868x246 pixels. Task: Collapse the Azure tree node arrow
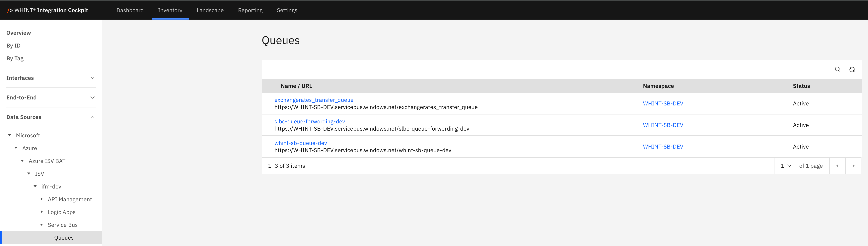(x=16, y=148)
